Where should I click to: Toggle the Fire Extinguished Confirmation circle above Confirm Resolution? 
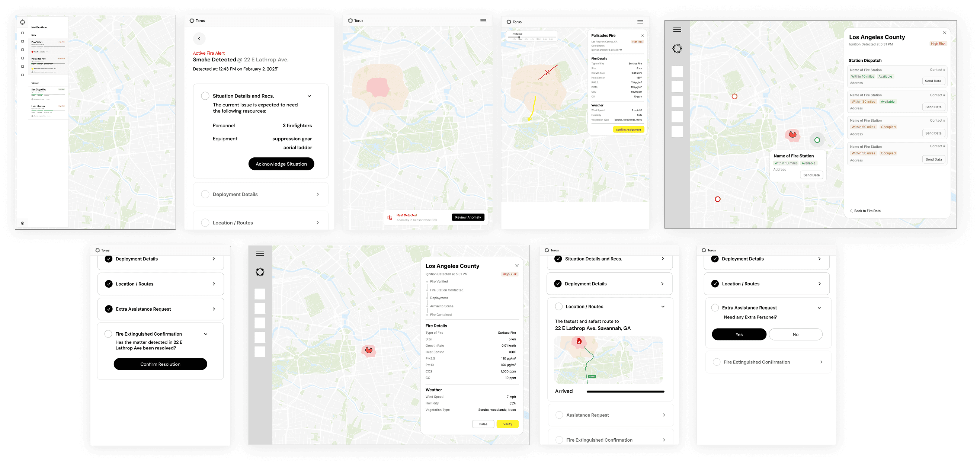coord(108,334)
